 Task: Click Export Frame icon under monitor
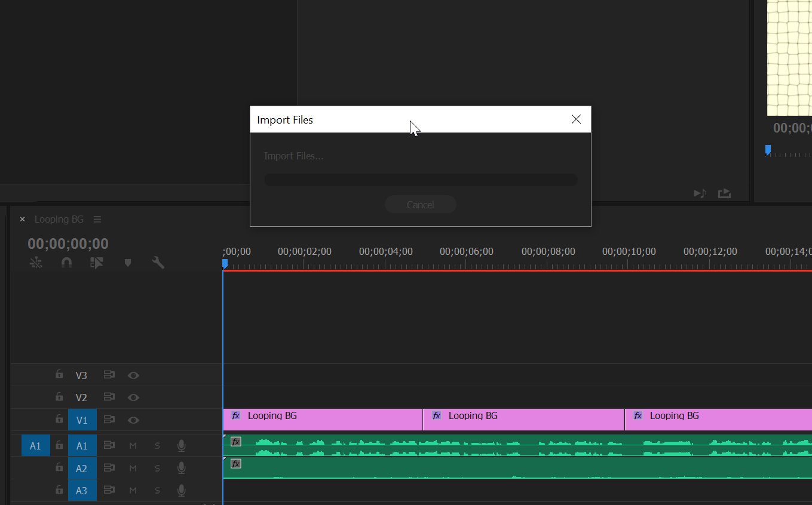[724, 193]
